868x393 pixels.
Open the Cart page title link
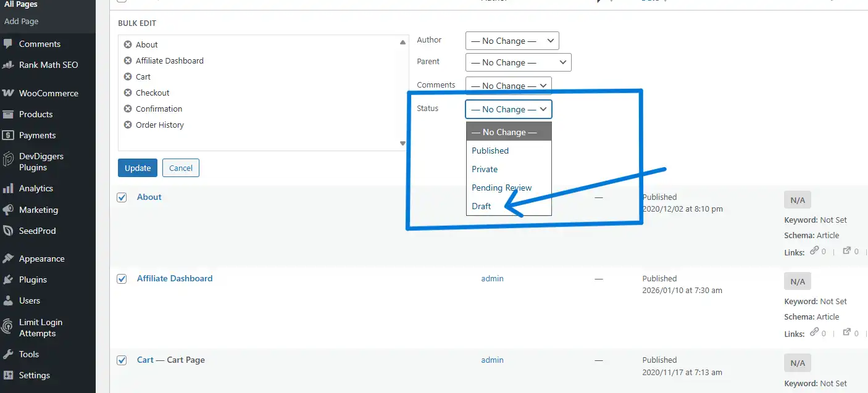pos(145,360)
